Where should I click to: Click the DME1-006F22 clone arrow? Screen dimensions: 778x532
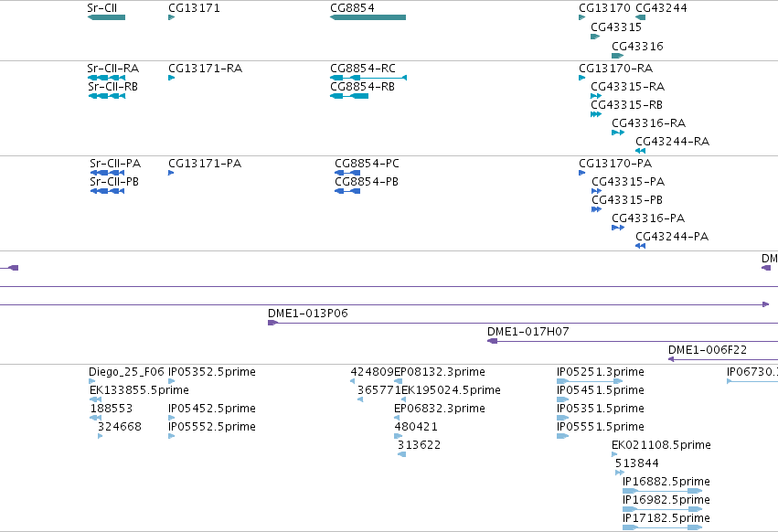tap(671, 359)
